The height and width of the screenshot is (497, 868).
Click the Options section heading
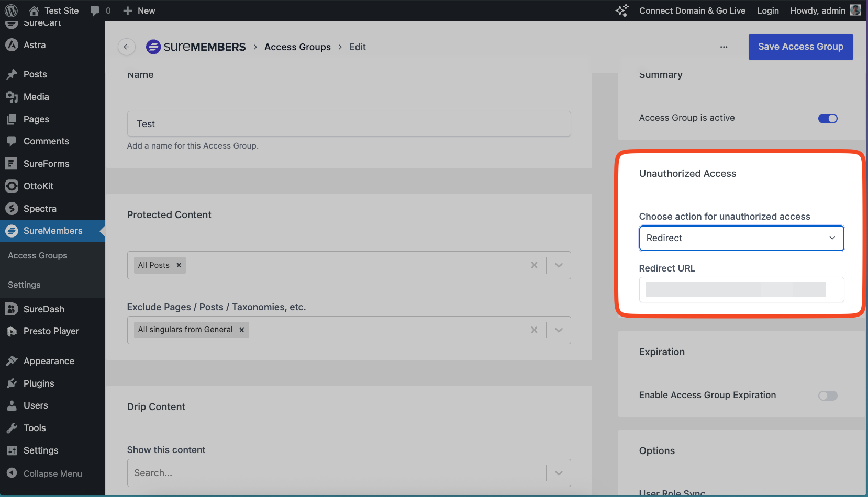coord(656,451)
